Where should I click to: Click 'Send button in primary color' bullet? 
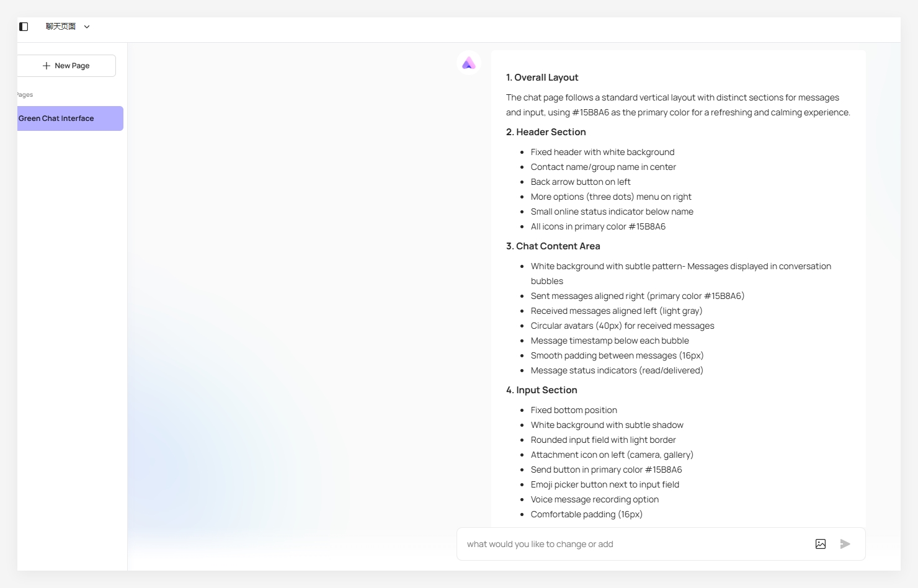tap(606, 470)
